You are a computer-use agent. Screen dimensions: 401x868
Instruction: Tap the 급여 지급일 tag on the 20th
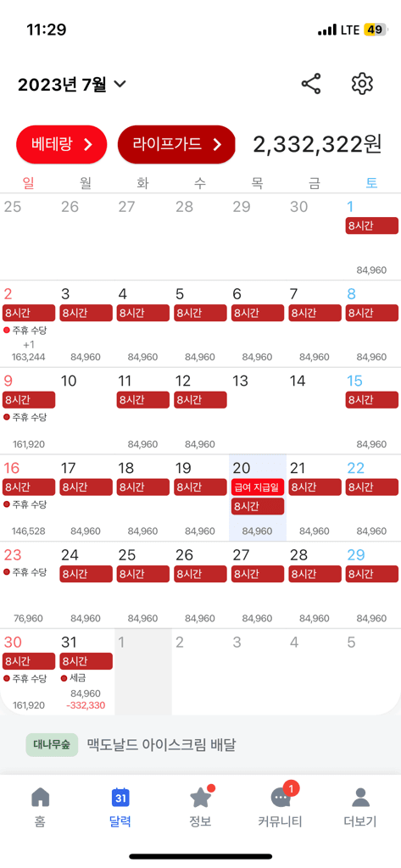[x=258, y=487]
